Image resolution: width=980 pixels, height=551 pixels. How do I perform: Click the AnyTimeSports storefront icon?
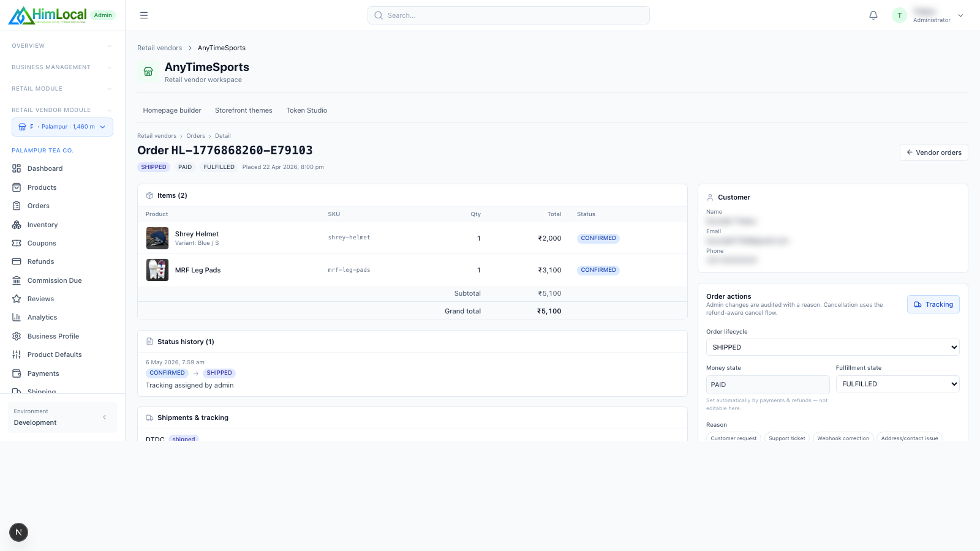148,72
